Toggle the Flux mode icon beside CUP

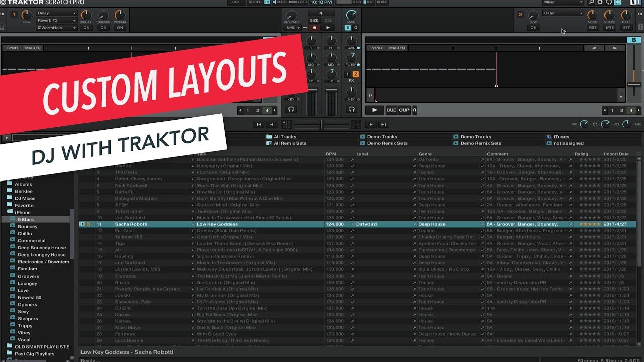tap(415, 110)
